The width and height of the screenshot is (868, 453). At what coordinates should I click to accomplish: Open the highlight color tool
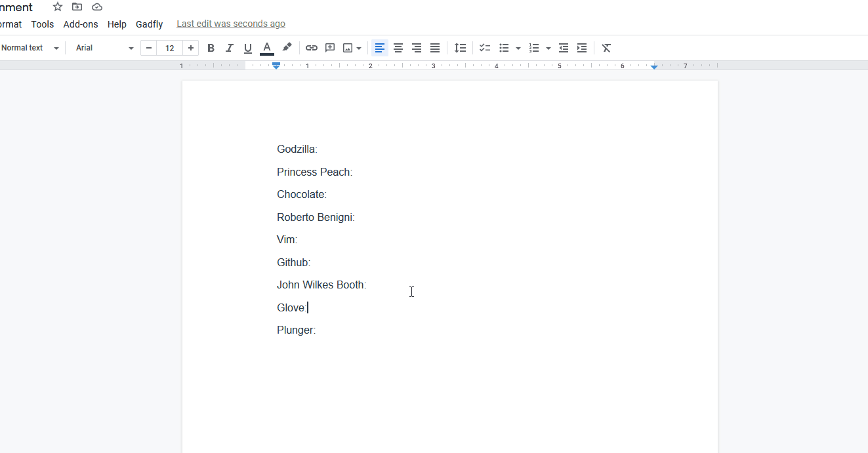(287, 48)
